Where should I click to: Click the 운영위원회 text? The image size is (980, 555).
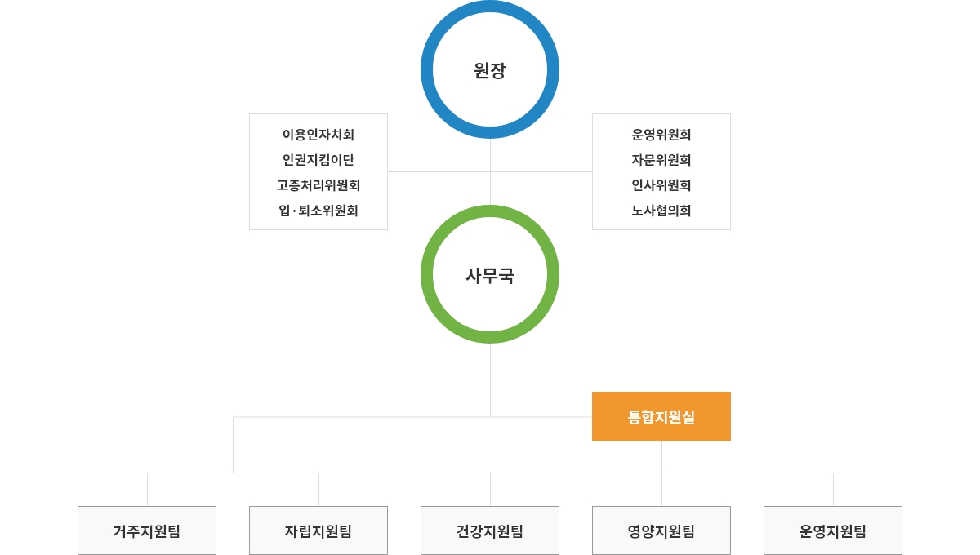click(x=661, y=135)
